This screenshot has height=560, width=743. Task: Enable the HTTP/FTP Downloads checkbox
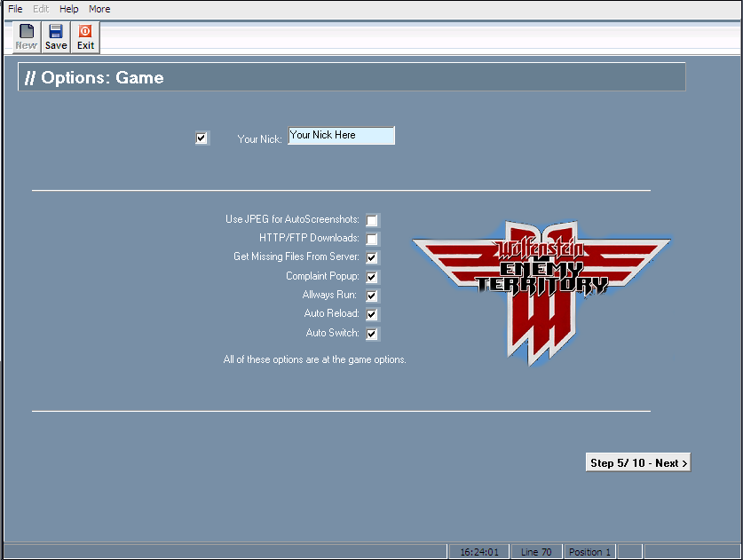(x=372, y=239)
